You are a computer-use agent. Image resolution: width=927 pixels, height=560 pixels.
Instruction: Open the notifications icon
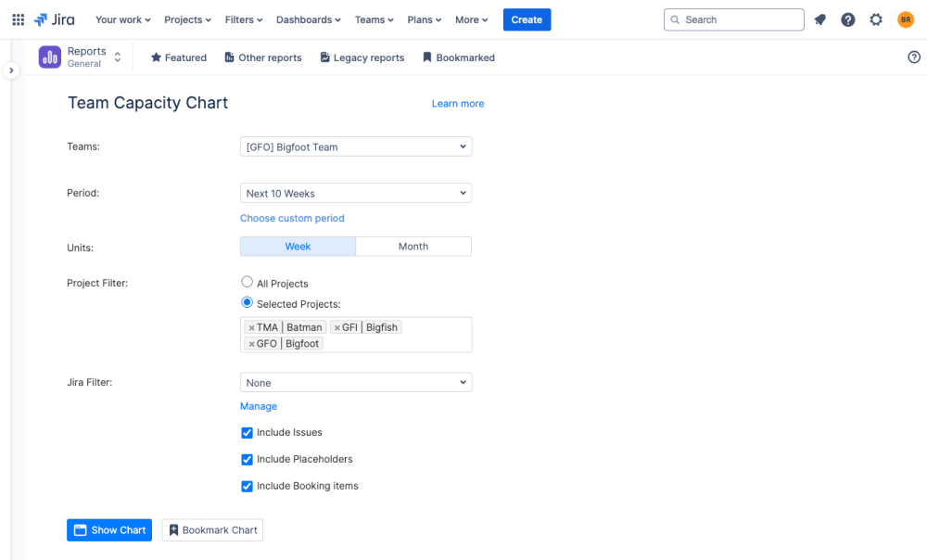[820, 19]
